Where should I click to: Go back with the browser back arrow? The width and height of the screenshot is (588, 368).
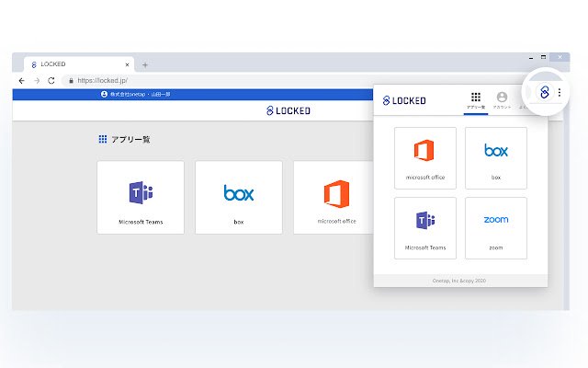pos(21,80)
